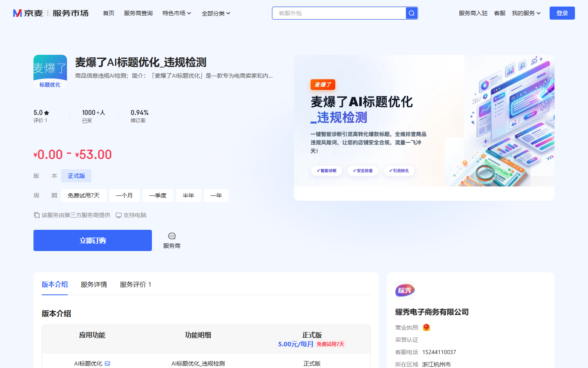Image resolution: width=588 pixels, height=368 pixels.
Task: Click the 登录 button
Action: pos(562,13)
